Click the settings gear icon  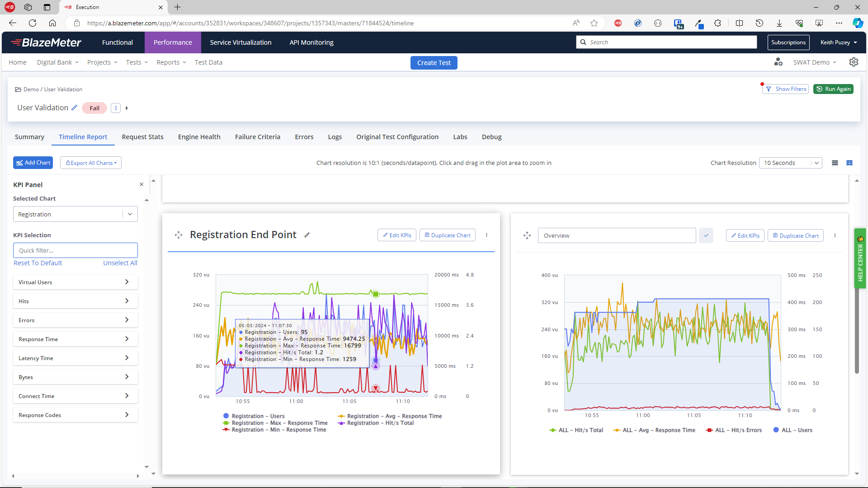(x=853, y=62)
